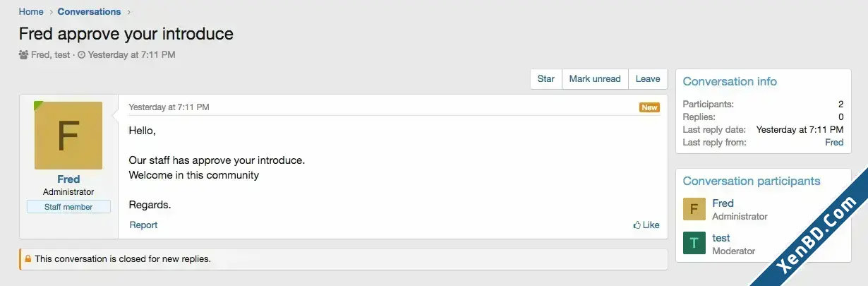Viewport: 868px width, 286px height.
Task: Click the message timestamp Yesterday at 7:11 PM
Action: (x=169, y=107)
